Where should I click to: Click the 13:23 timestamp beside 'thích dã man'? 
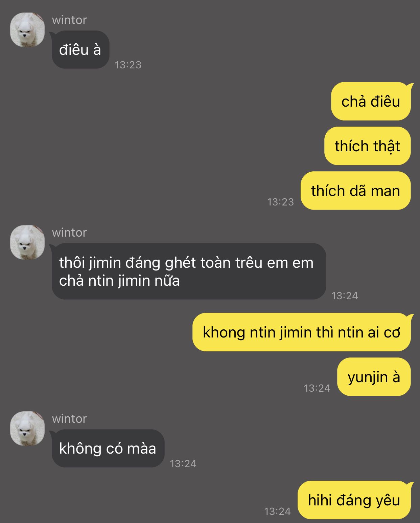[x=280, y=202]
